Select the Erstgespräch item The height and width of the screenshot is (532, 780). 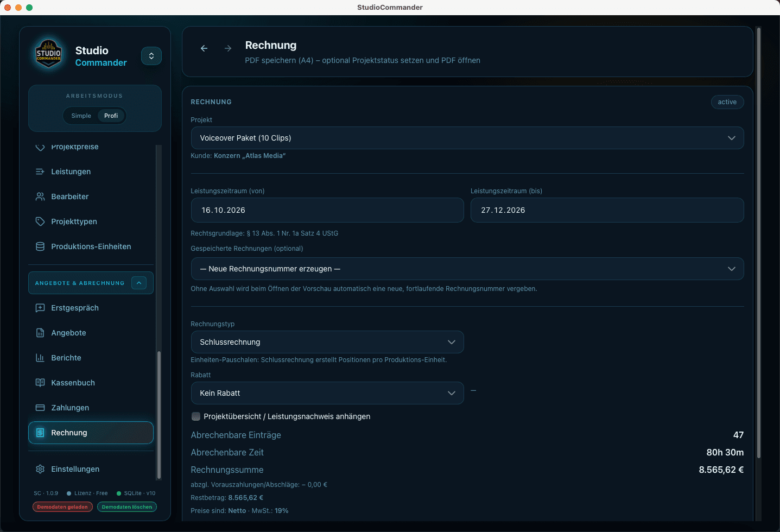74,308
